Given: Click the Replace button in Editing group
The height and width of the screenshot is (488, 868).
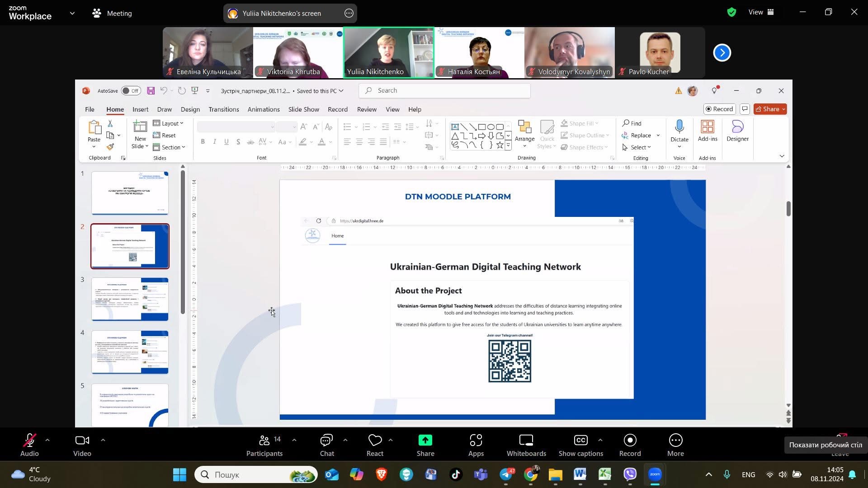Looking at the screenshot, I should (637, 135).
